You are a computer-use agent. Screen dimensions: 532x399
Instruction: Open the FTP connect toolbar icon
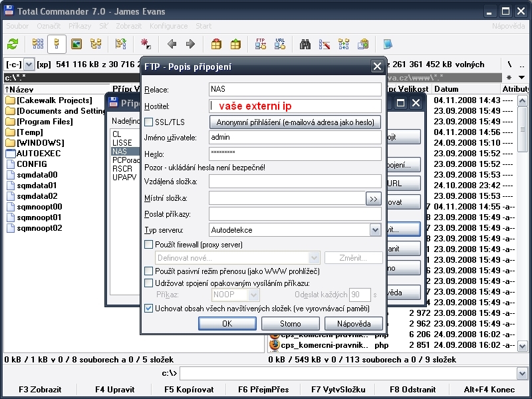pos(261,44)
